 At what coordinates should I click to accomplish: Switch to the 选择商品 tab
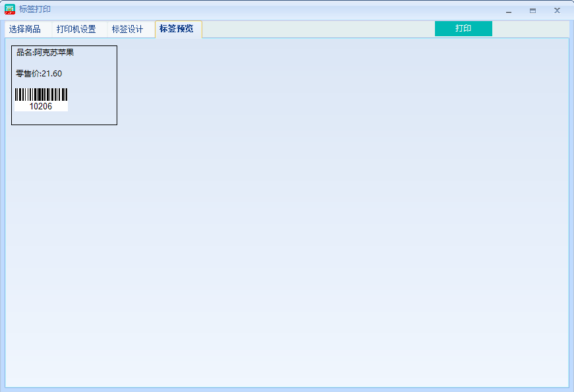[25, 30]
